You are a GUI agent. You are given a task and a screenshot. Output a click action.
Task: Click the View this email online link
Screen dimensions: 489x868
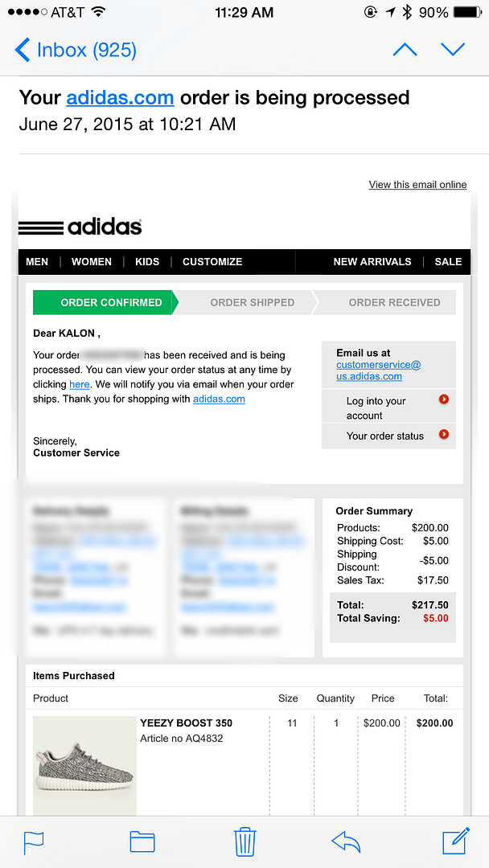click(417, 185)
